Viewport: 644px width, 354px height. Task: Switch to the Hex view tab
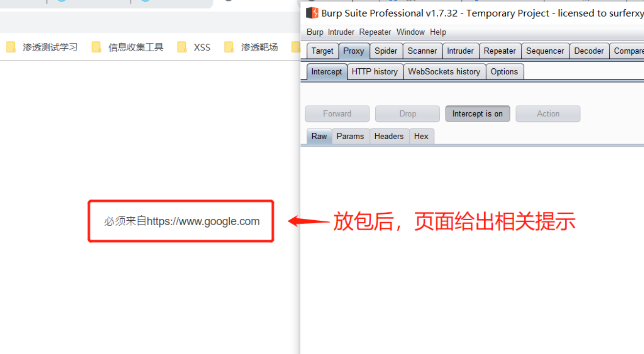[x=421, y=136]
